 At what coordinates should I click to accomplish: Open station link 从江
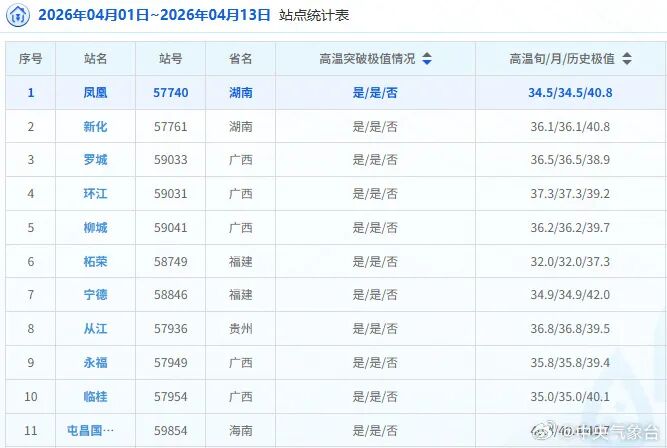pyautogui.click(x=96, y=329)
